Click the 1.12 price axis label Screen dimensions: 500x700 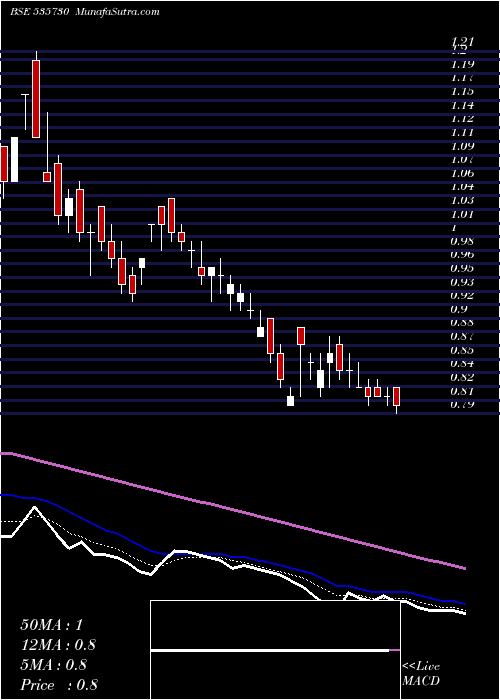click(462, 119)
